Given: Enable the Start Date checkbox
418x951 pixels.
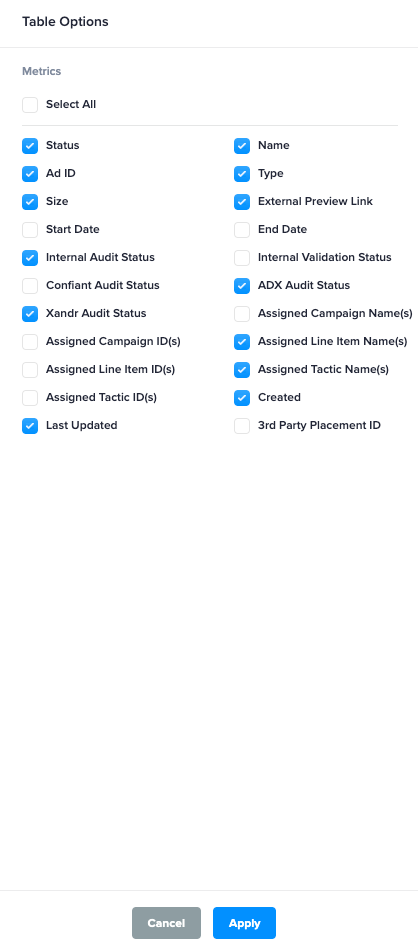Looking at the screenshot, I should (30, 230).
